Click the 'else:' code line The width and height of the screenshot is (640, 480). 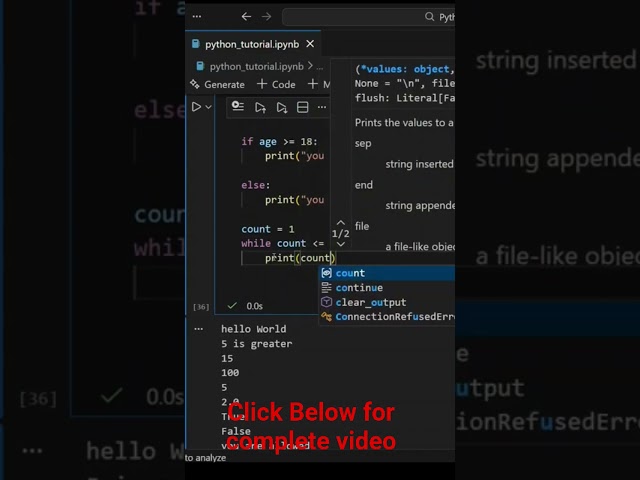coord(256,185)
